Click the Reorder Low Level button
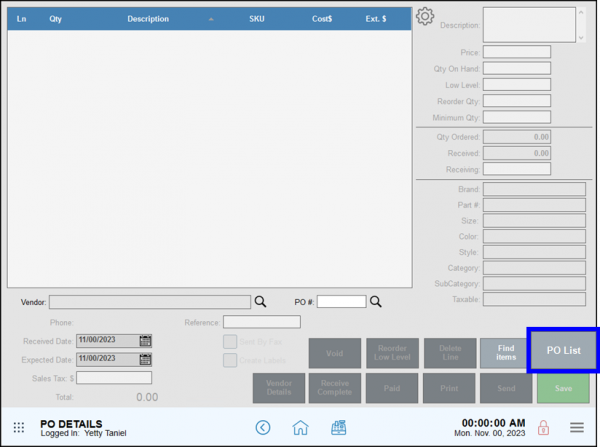This screenshot has width=600, height=447. pos(392,353)
